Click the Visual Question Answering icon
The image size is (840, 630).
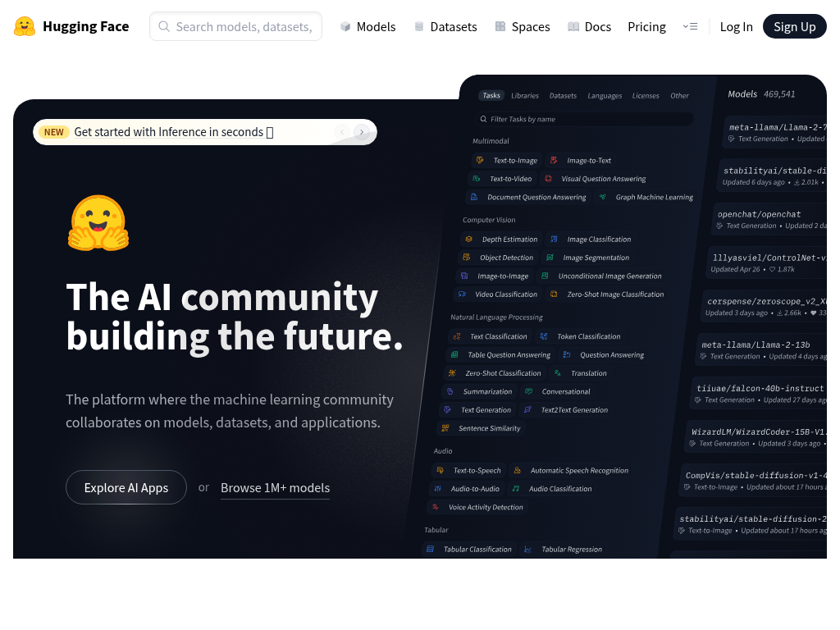tap(548, 178)
